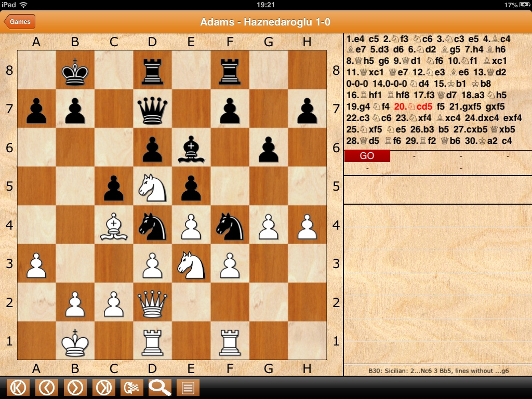The width and height of the screenshot is (532, 399).
Task: Jump to the last move of the game
Action: point(103,388)
